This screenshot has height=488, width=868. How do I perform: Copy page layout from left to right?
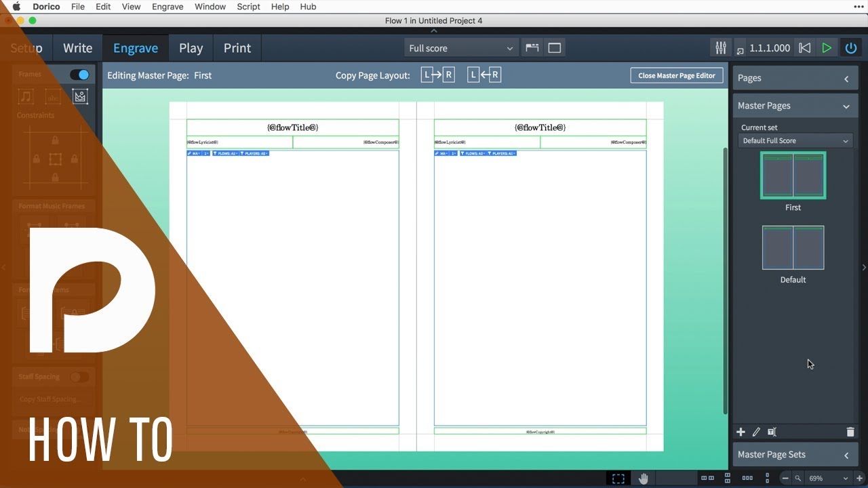click(437, 75)
